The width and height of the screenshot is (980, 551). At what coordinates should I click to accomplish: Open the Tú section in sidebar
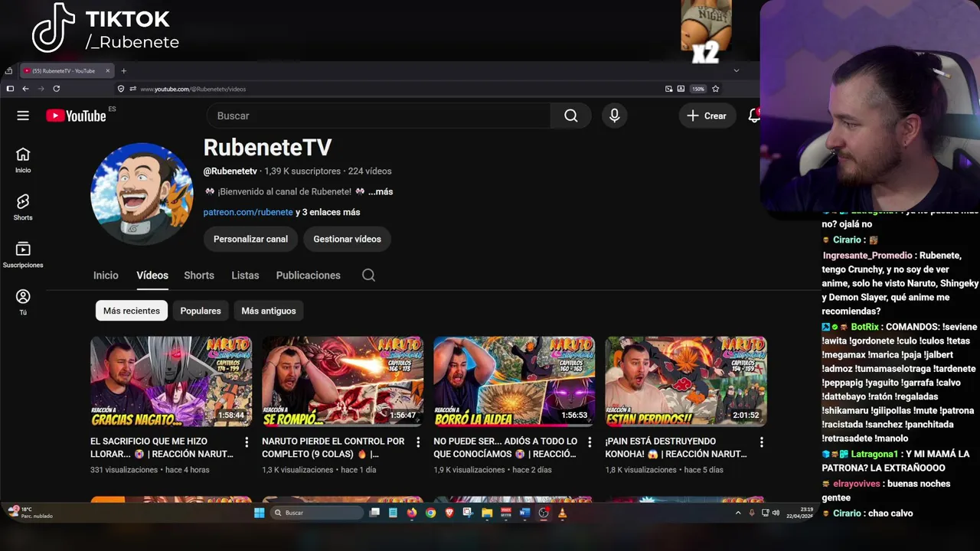pyautogui.click(x=23, y=302)
